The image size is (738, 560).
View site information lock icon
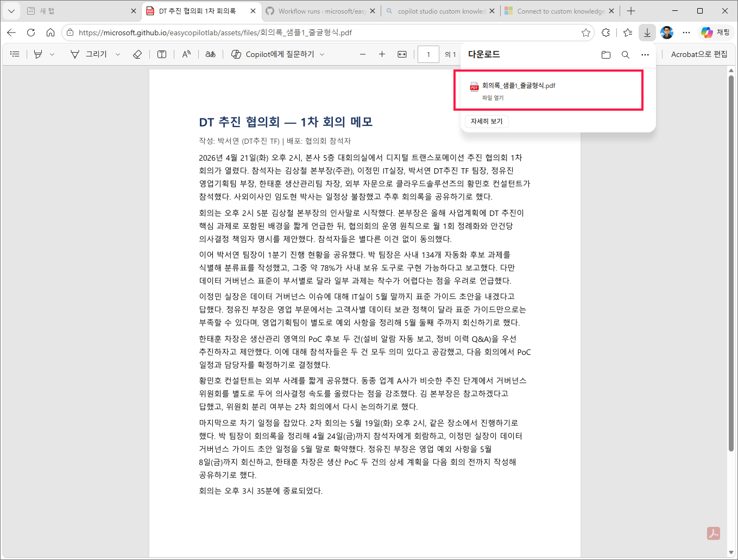(x=70, y=33)
